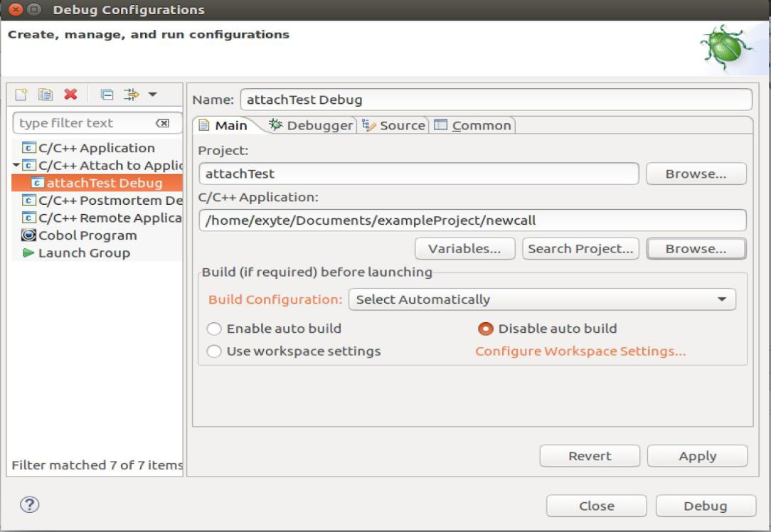The width and height of the screenshot is (771, 532).
Task: Collapse all items in the configuration tree
Action: (108, 93)
